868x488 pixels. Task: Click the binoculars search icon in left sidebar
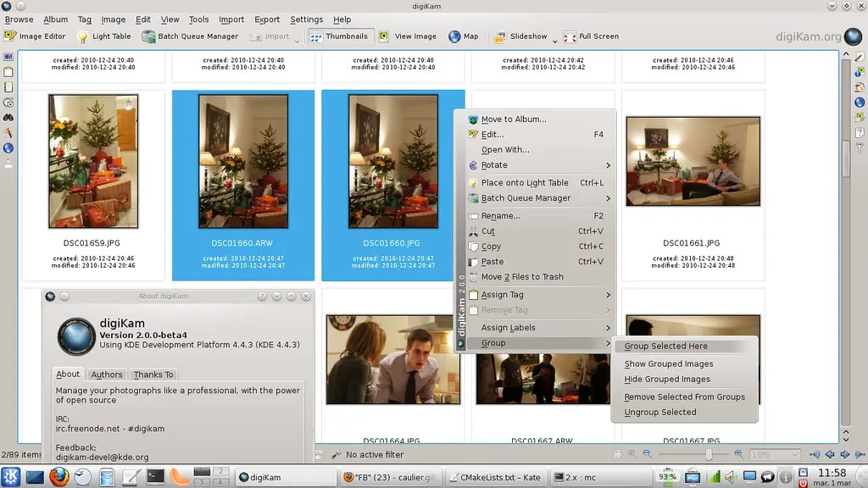(x=8, y=118)
